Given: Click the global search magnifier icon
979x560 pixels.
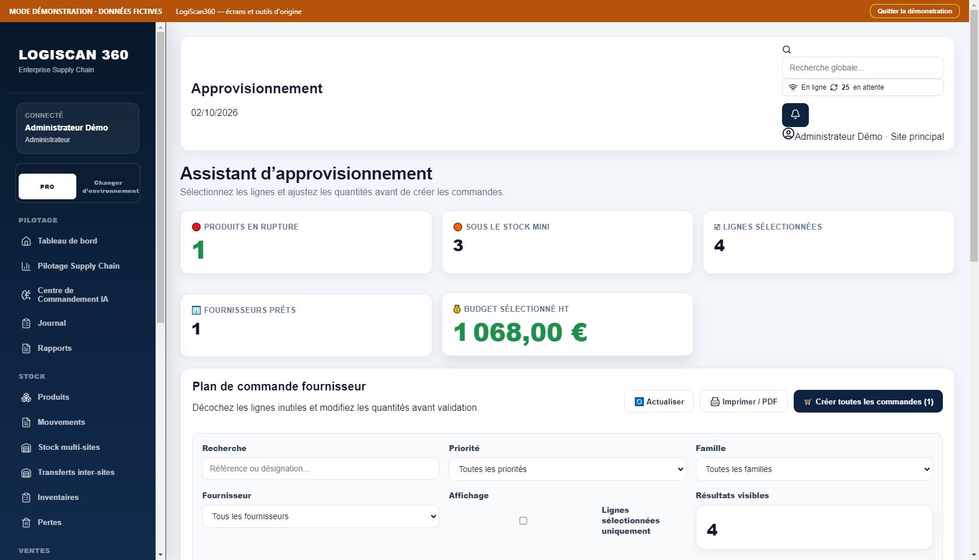Looking at the screenshot, I should pos(787,50).
